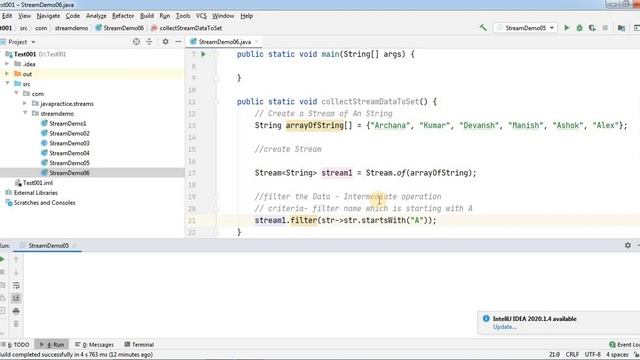This screenshot has height=360, width=640.
Task: Open the Run menu
Action: pos(164,16)
